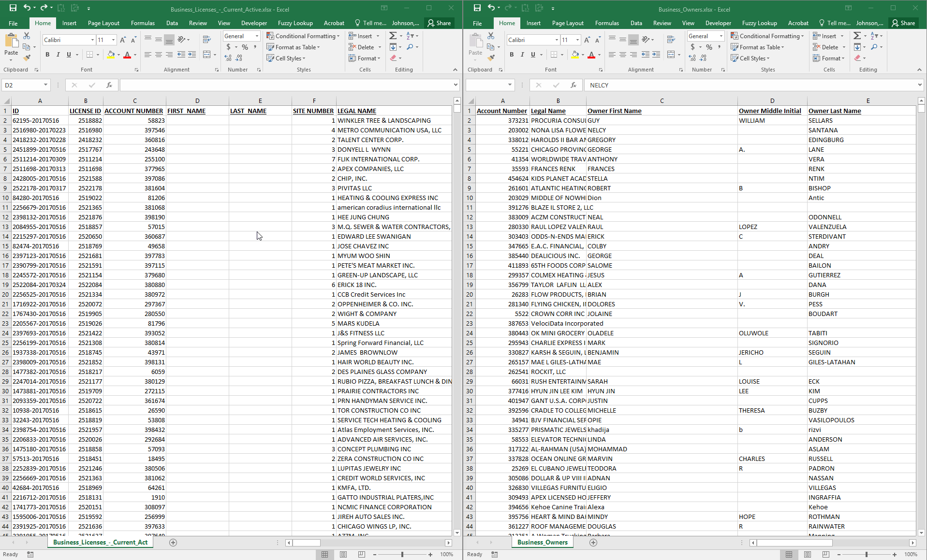
Task: Click Format cells button in right window
Action: click(829, 58)
